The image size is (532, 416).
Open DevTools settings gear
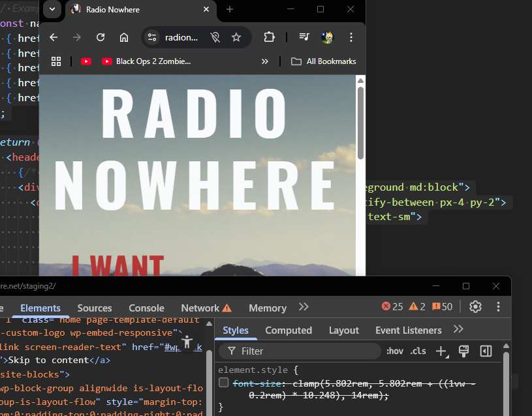(x=475, y=307)
